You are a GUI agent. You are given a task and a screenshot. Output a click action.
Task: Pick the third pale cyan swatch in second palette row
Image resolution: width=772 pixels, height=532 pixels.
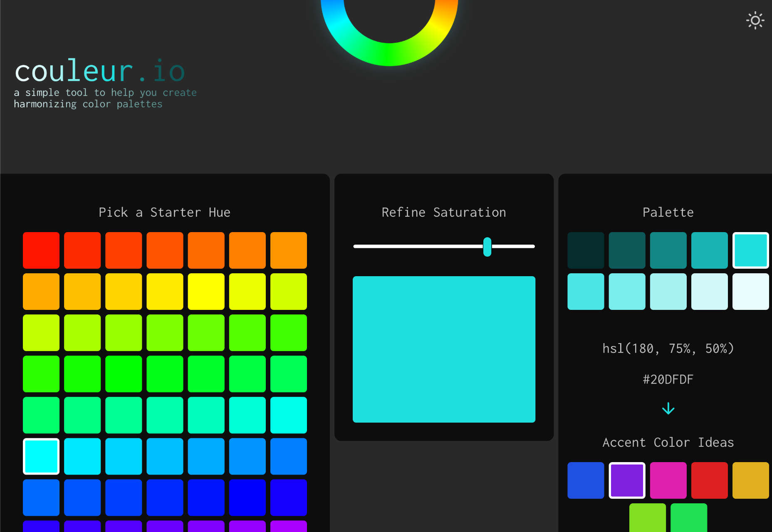coord(668,292)
